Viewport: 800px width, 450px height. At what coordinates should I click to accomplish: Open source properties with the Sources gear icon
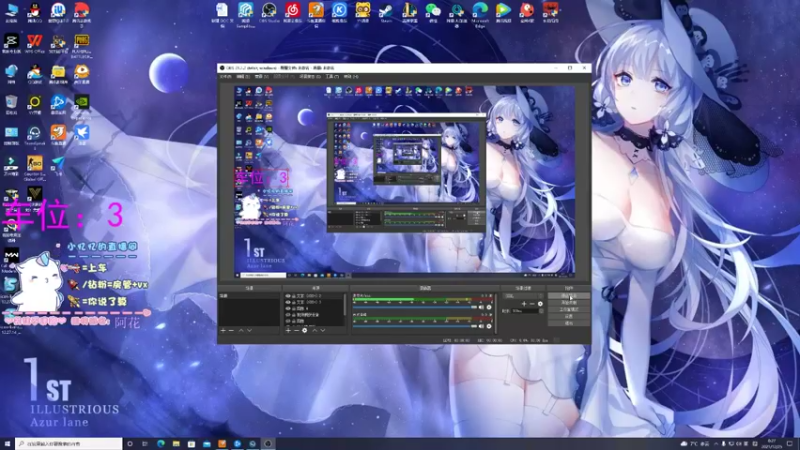click(x=305, y=331)
